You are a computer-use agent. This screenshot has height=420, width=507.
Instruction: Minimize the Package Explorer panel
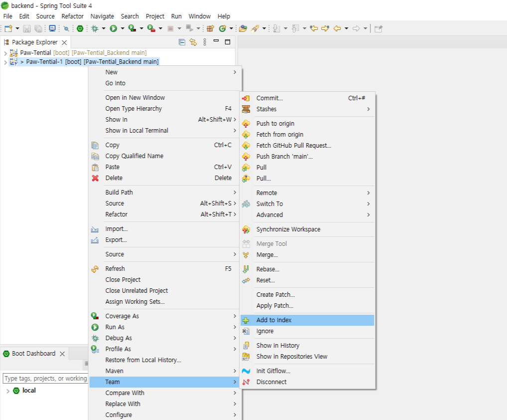click(x=216, y=41)
